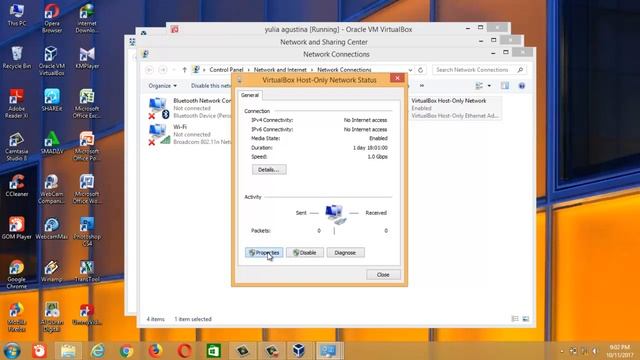Launch GOM Player from desktop
The height and width of the screenshot is (360, 640).
(x=17, y=228)
